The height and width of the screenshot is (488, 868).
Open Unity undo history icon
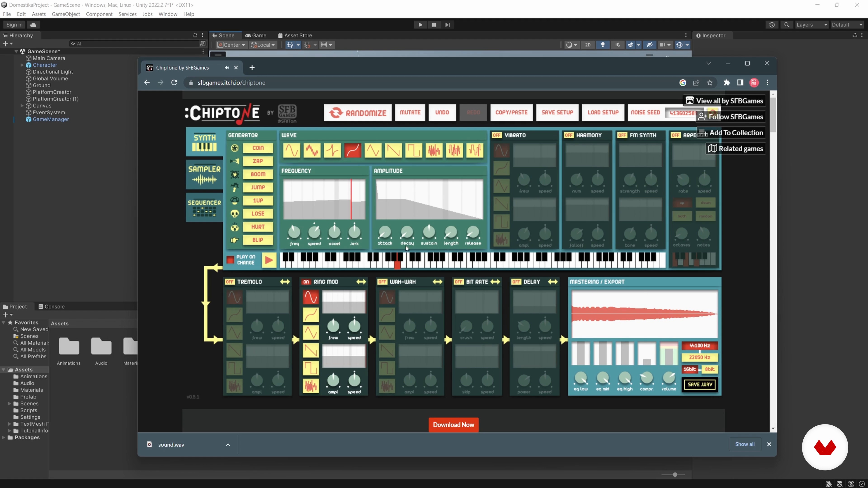[x=772, y=25]
